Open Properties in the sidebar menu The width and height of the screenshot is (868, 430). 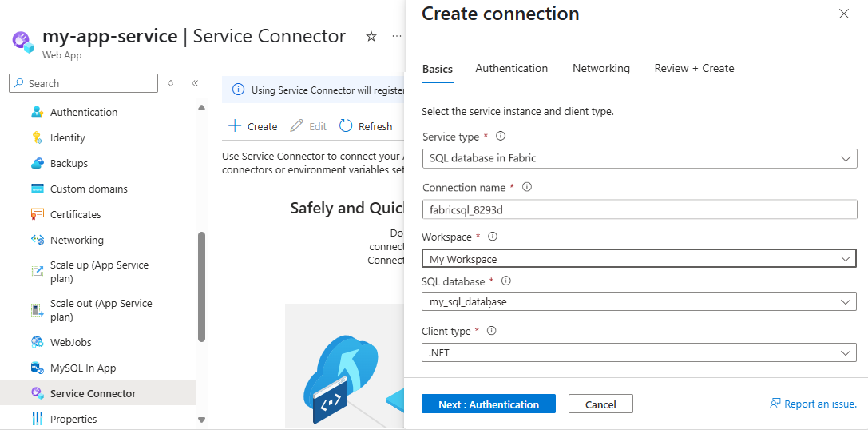coord(73,419)
